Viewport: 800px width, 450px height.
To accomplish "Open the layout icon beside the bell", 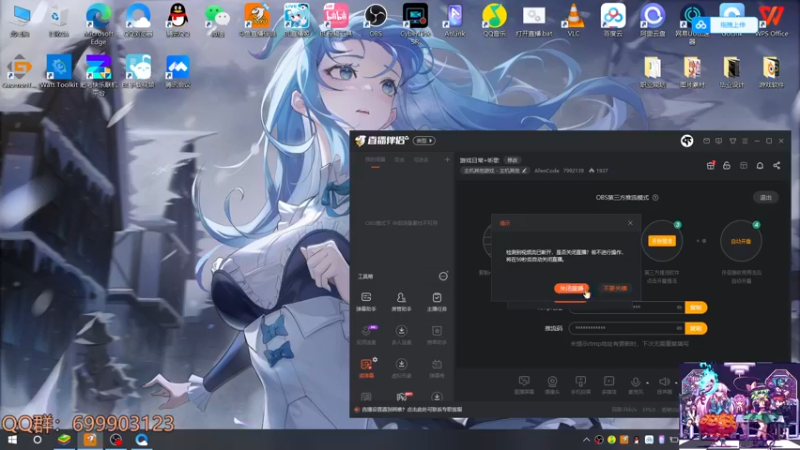I will coord(743,165).
